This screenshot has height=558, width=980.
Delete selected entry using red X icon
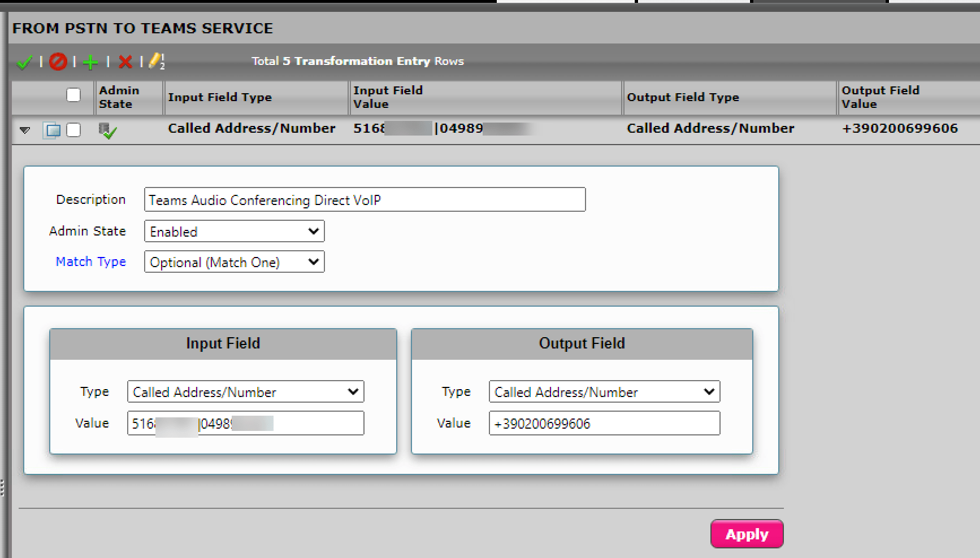[125, 62]
